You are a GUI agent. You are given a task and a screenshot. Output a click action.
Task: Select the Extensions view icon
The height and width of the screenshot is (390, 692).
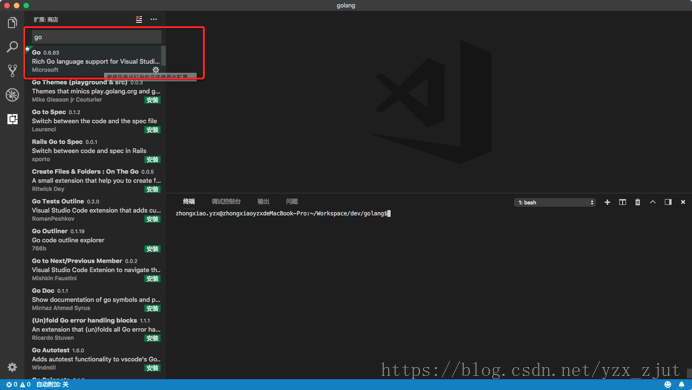click(12, 119)
